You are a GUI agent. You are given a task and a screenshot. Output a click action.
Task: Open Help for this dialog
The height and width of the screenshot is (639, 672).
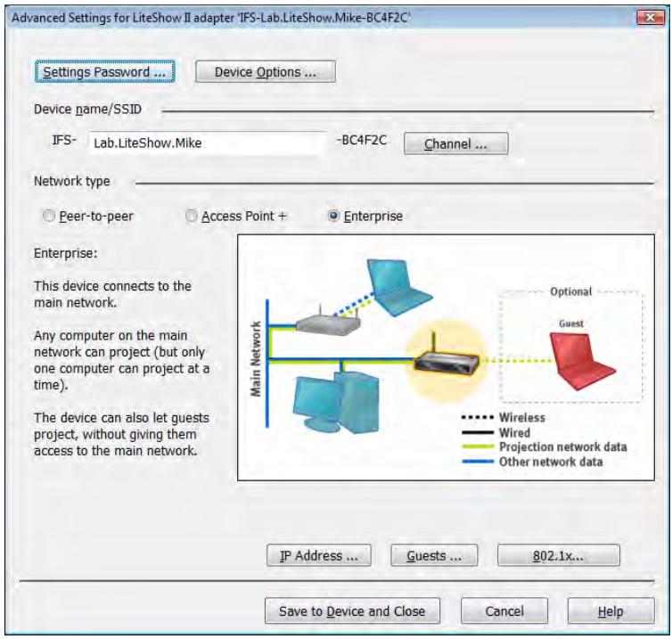click(x=611, y=610)
